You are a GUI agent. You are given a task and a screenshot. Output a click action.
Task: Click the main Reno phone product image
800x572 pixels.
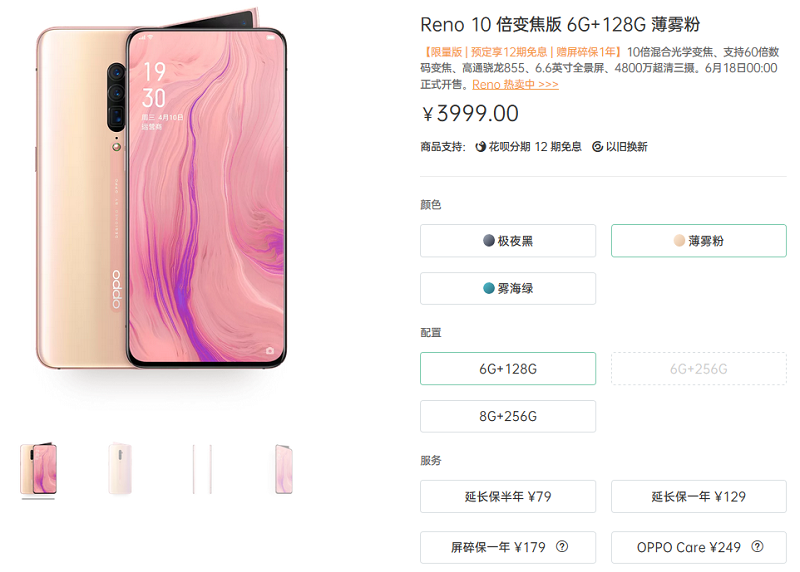pyautogui.click(x=161, y=189)
